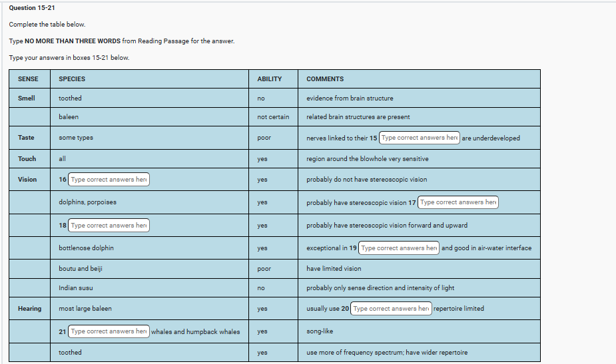Click the SPECIES column header
Viewport: 616px width, 364px height.
pyautogui.click(x=72, y=79)
